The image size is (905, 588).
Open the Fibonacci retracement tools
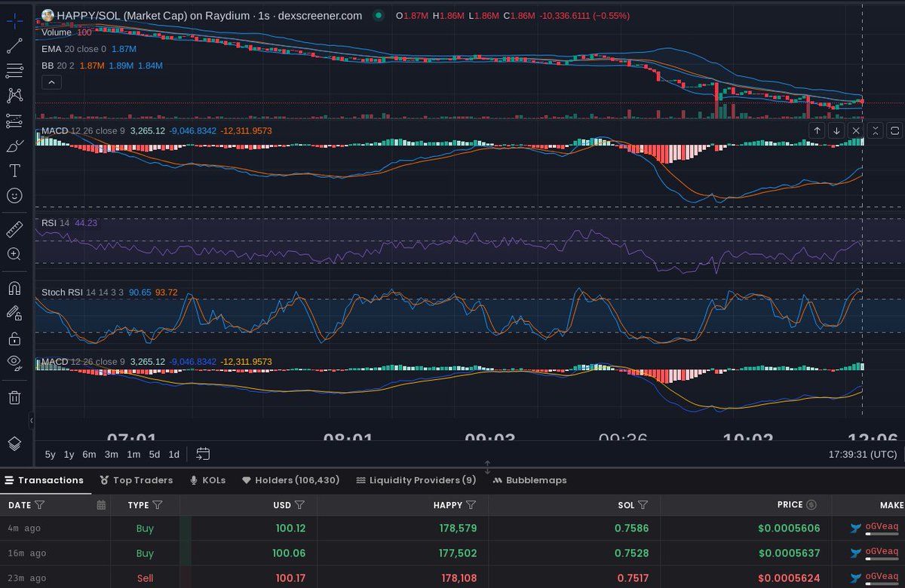(14, 71)
